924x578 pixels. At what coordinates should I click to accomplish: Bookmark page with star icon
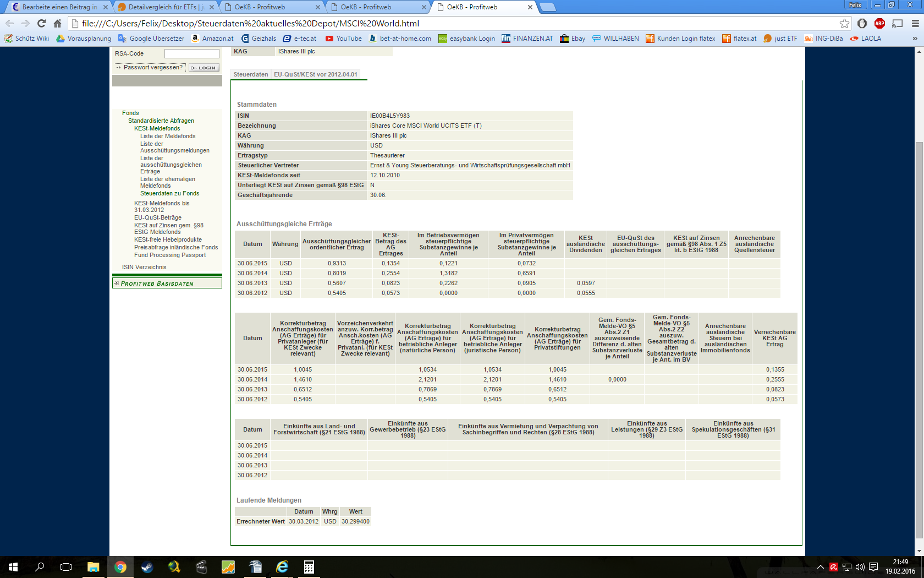844,23
